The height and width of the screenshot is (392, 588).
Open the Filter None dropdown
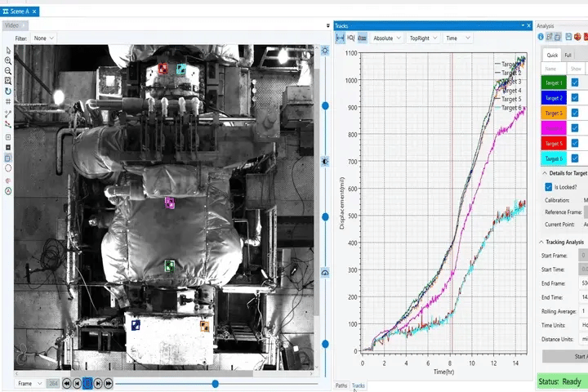tap(43, 38)
